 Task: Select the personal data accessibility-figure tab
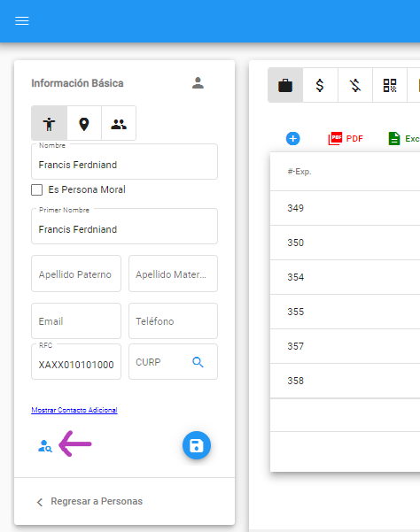click(50, 123)
